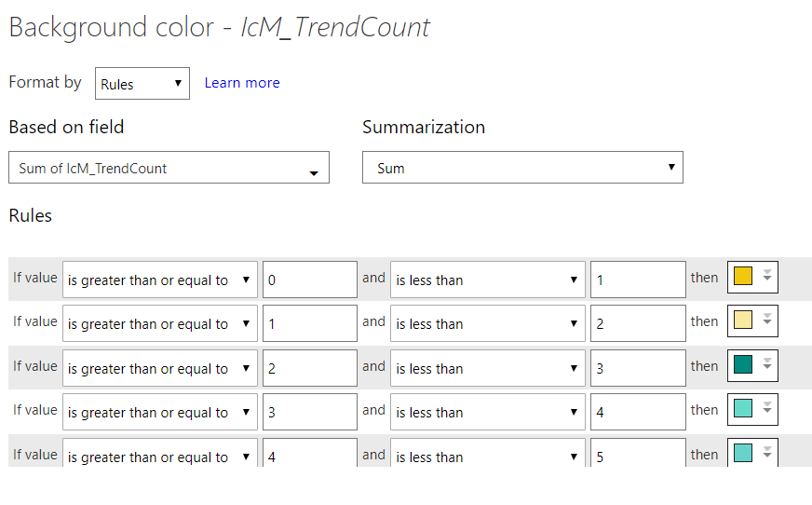The height and width of the screenshot is (505, 812).
Task: Open the Summarization Sum dropdown
Action: (x=522, y=168)
